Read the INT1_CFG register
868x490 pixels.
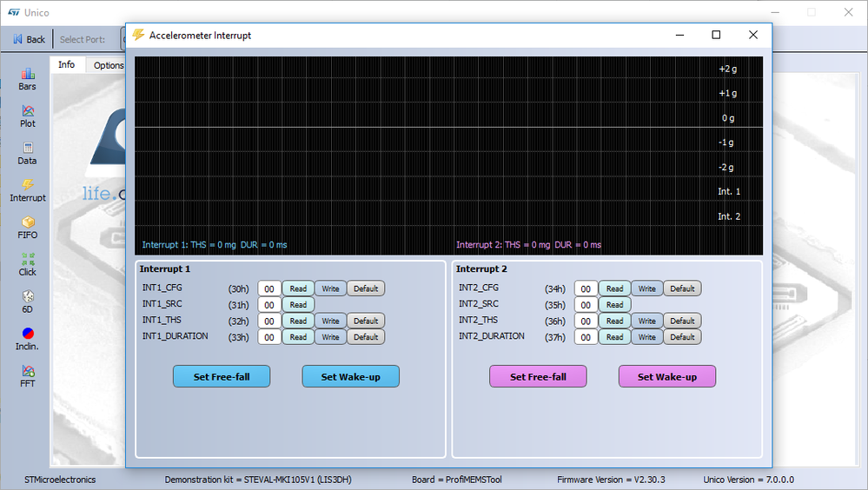pyautogui.click(x=298, y=288)
